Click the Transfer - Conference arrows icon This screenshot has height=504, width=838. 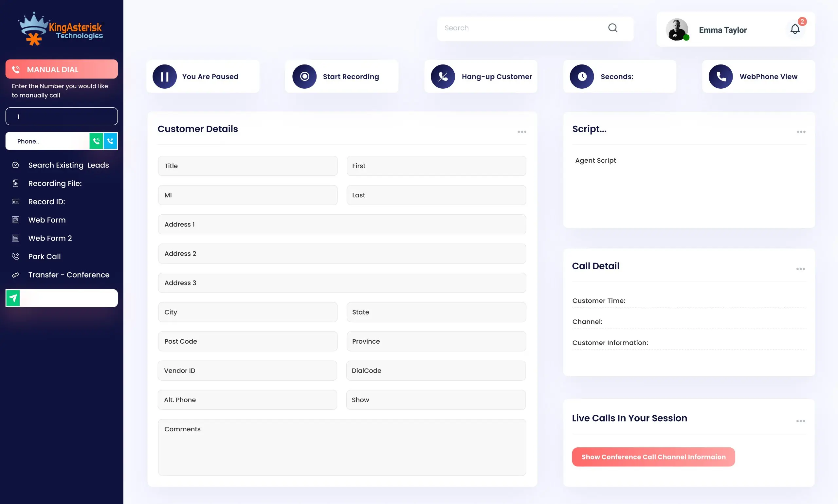coord(16,274)
